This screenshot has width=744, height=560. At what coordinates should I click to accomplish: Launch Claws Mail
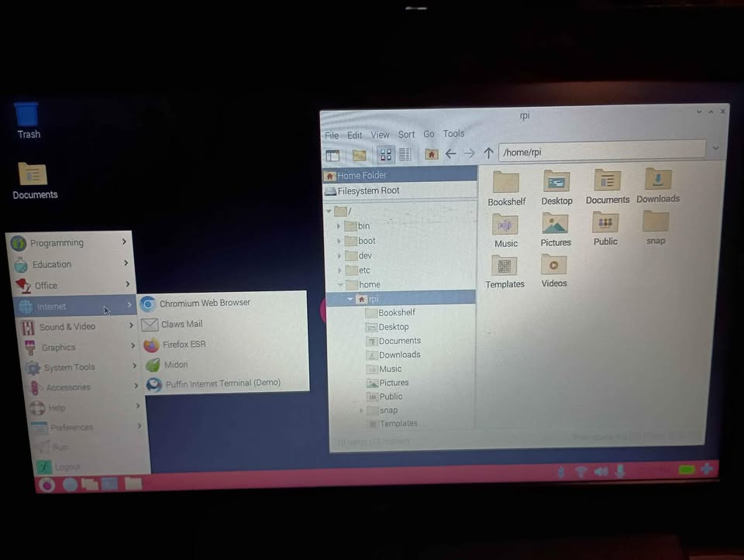223,325
